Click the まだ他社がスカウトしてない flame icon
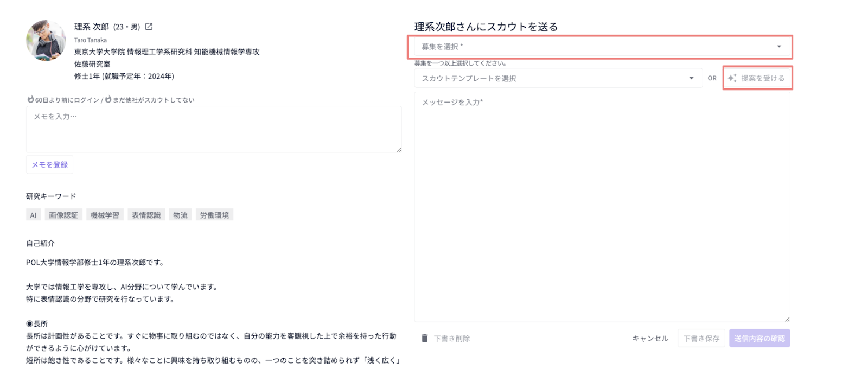Viewport: 868px width, 382px height. point(108,100)
